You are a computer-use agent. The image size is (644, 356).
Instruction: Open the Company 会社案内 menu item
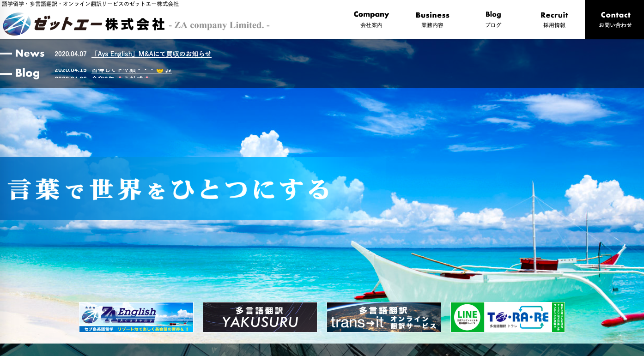[x=371, y=19]
